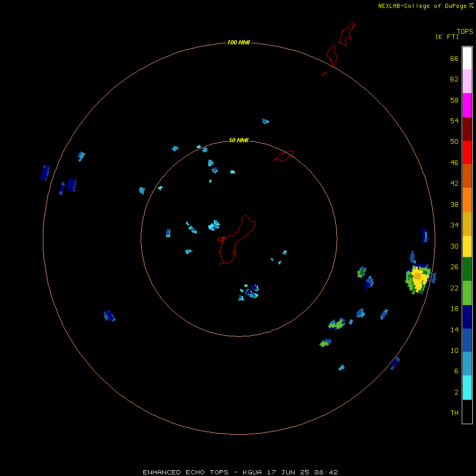476x476 pixels.
Task: Click the Guam island outline at center
Action: tap(236, 240)
